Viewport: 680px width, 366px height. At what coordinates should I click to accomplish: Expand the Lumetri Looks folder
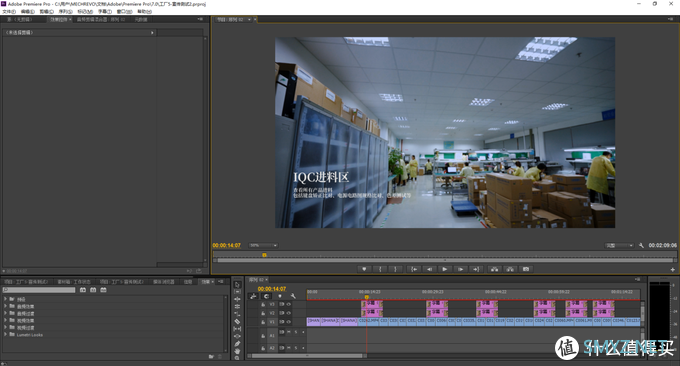[x=5, y=334]
